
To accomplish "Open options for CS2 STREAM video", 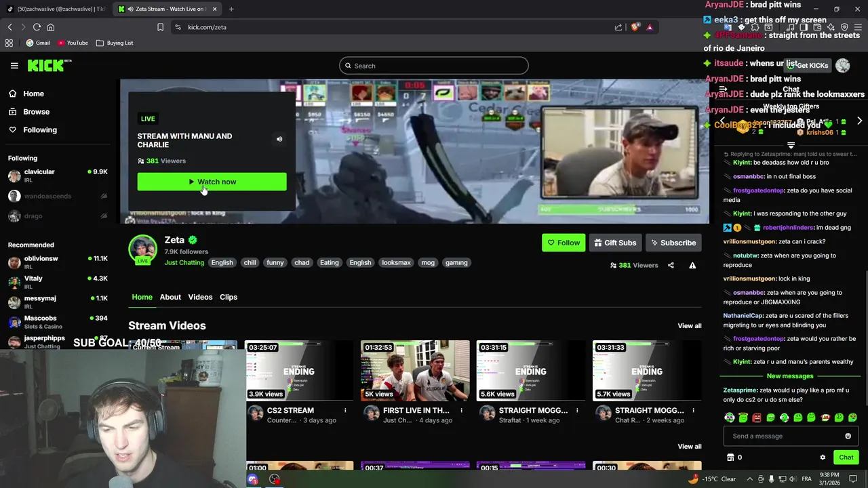I will point(345,410).
